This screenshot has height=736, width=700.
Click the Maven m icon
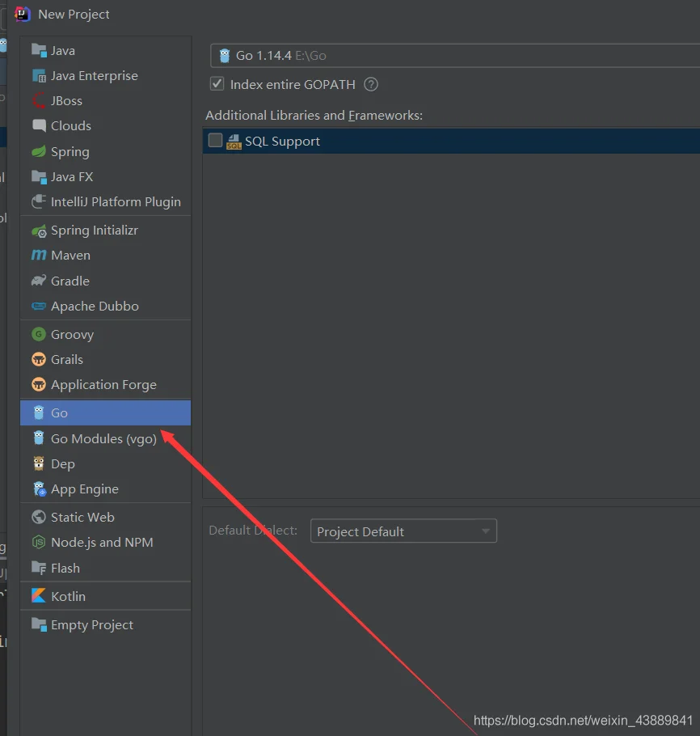(x=39, y=256)
